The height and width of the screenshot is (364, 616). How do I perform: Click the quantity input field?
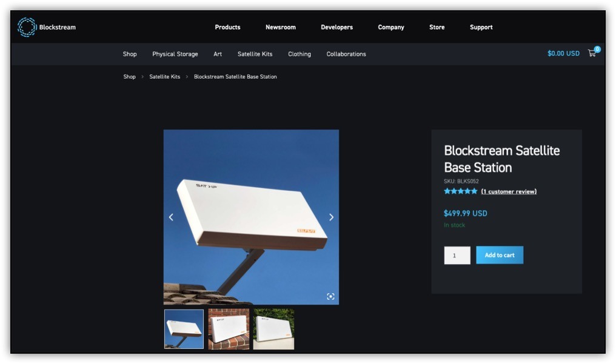pyautogui.click(x=457, y=256)
